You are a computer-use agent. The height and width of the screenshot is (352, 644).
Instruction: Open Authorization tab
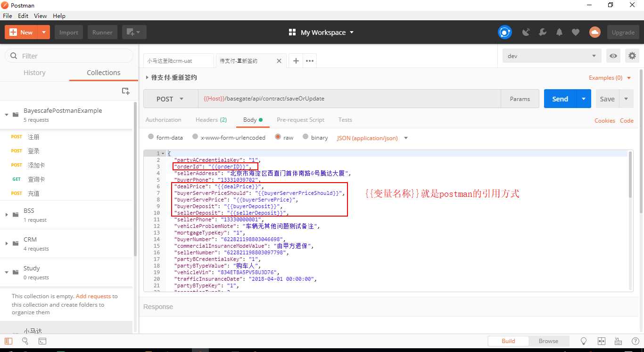164,120
